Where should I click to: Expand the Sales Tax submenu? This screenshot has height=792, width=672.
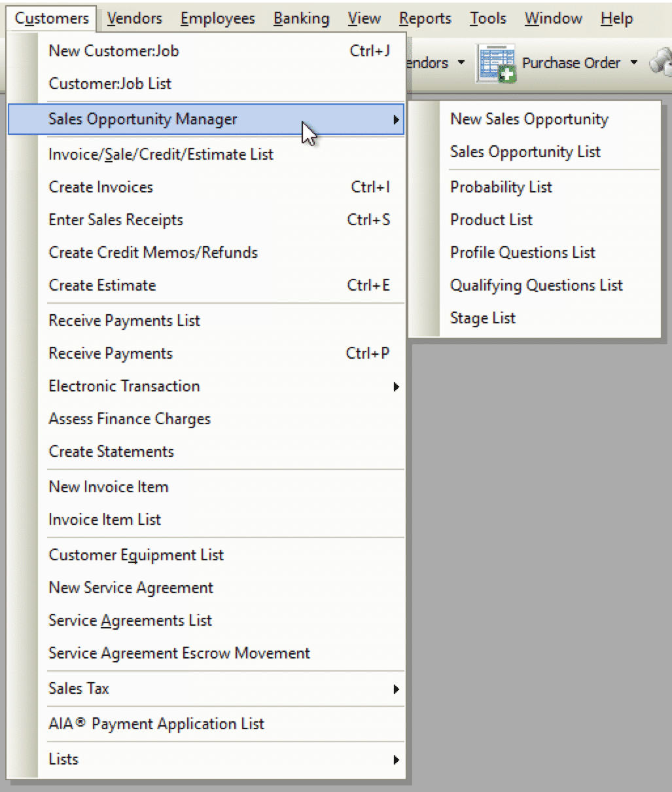(x=79, y=689)
